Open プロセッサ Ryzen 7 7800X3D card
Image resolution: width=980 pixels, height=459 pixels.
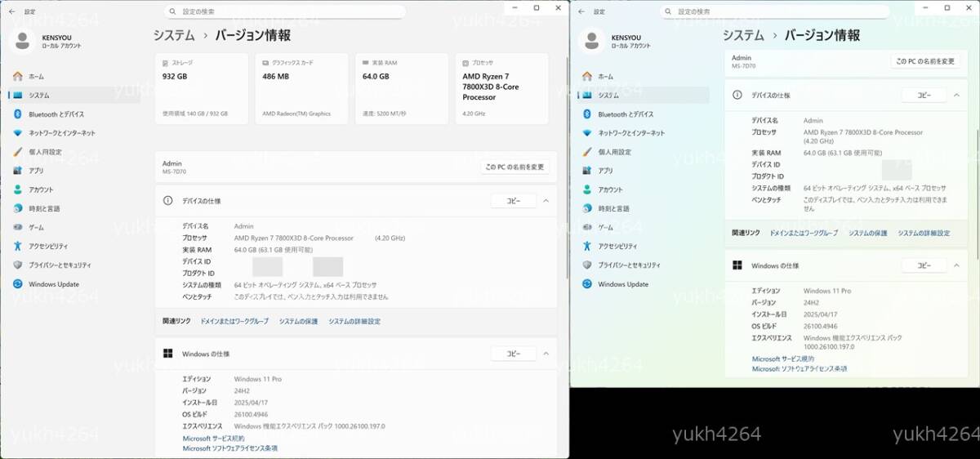coord(501,89)
